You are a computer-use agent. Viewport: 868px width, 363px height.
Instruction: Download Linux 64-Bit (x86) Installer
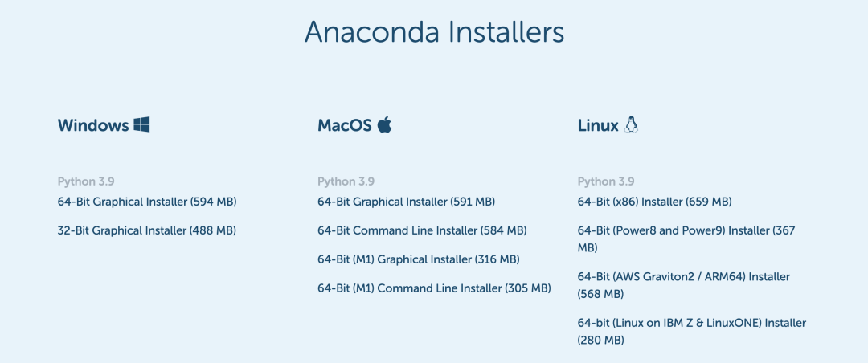coord(655,202)
